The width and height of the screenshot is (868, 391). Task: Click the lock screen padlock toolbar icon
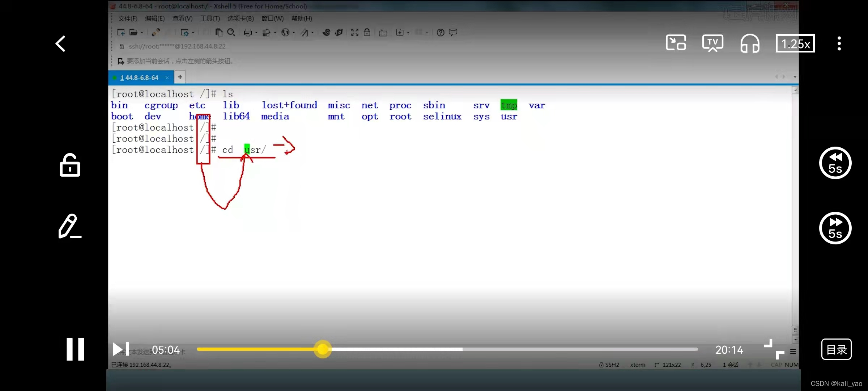pyautogui.click(x=367, y=32)
